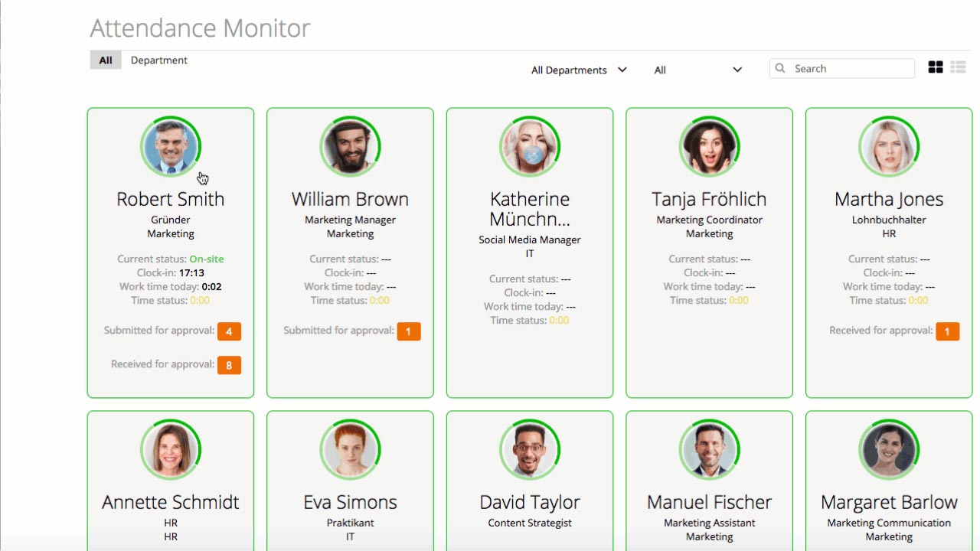Click the Marketing Coordinator title

pyautogui.click(x=709, y=220)
